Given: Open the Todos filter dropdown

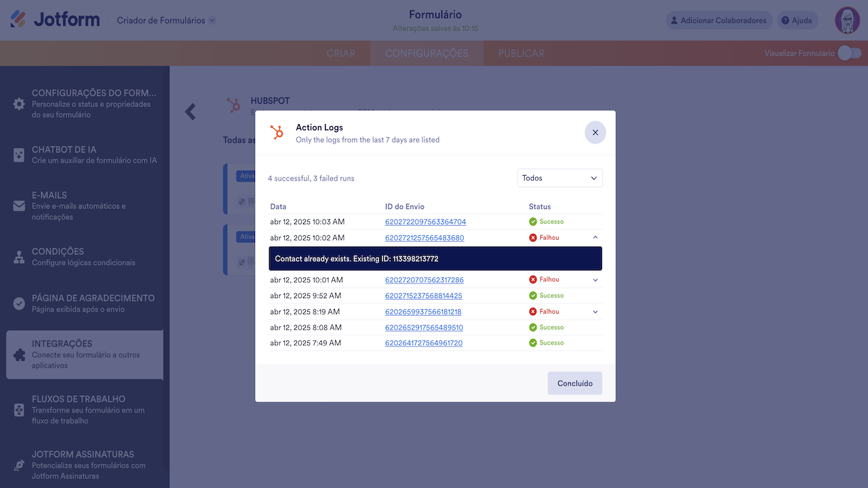Looking at the screenshot, I should point(559,178).
